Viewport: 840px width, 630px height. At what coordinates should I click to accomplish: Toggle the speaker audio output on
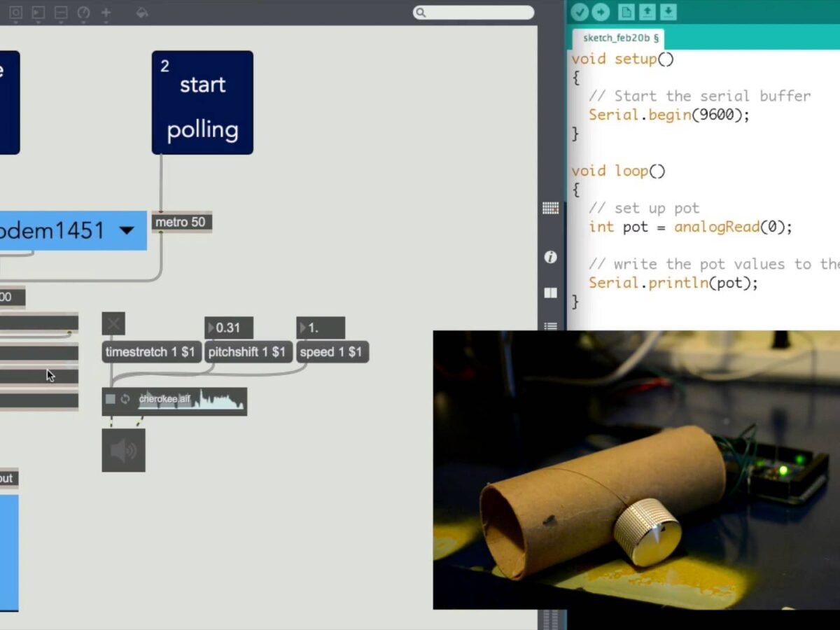coord(124,450)
